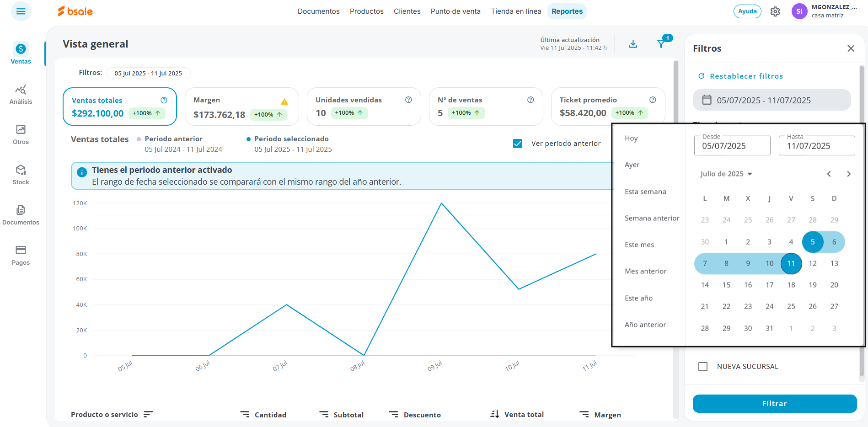Open the 05/07/2025 - 11/07/2025 date range
The image size is (868, 427).
tap(772, 100)
